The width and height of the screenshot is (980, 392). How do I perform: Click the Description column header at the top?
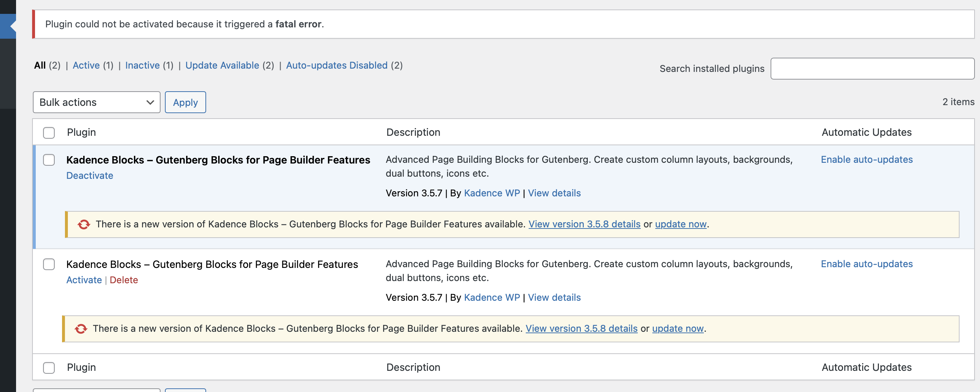click(413, 132)
